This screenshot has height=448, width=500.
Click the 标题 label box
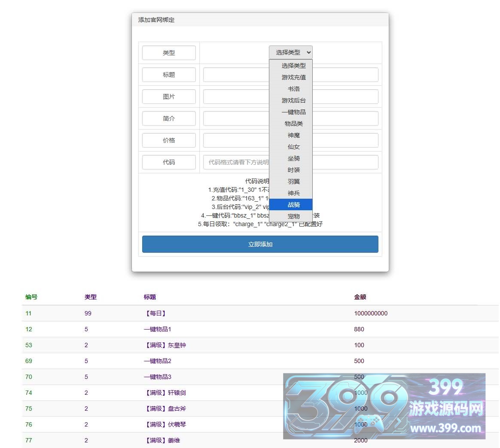(x=169, y=75)
